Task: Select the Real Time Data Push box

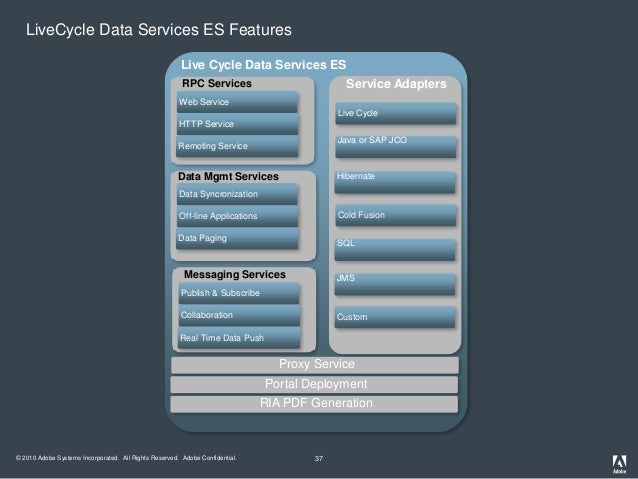Action: [x=239, y=338]
